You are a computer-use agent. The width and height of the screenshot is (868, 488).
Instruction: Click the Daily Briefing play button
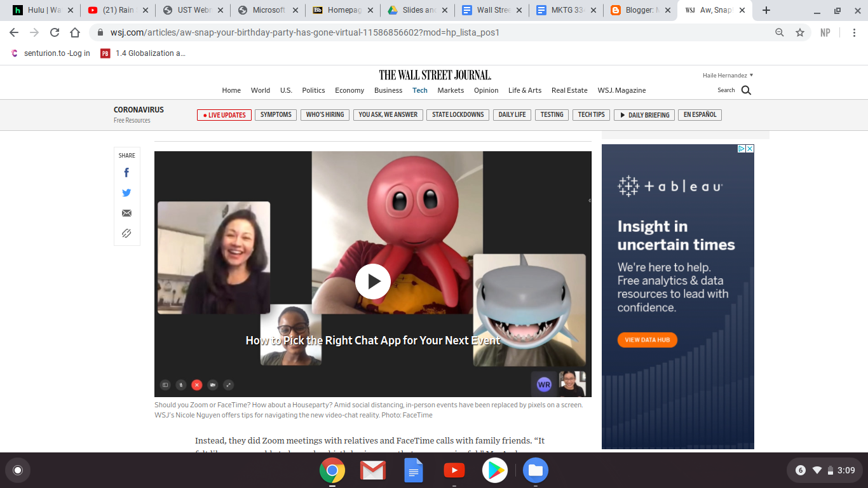(x=645, y=115)
